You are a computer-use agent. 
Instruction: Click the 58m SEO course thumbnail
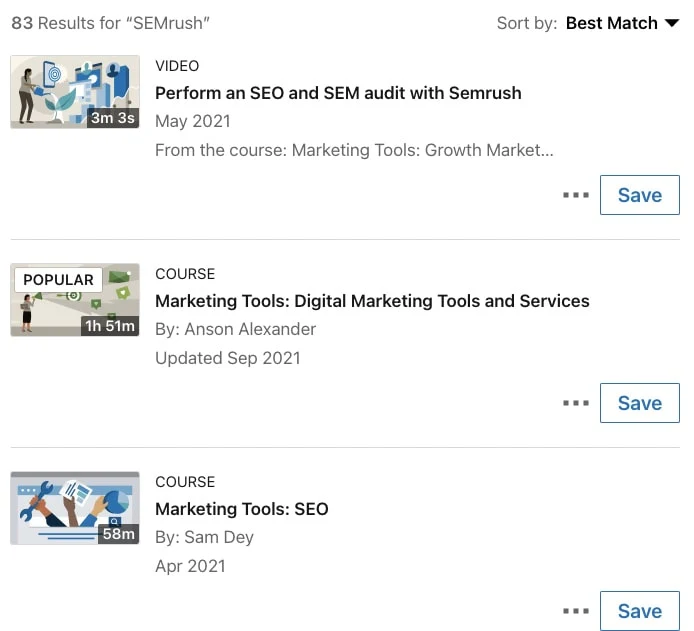point(75,508)
